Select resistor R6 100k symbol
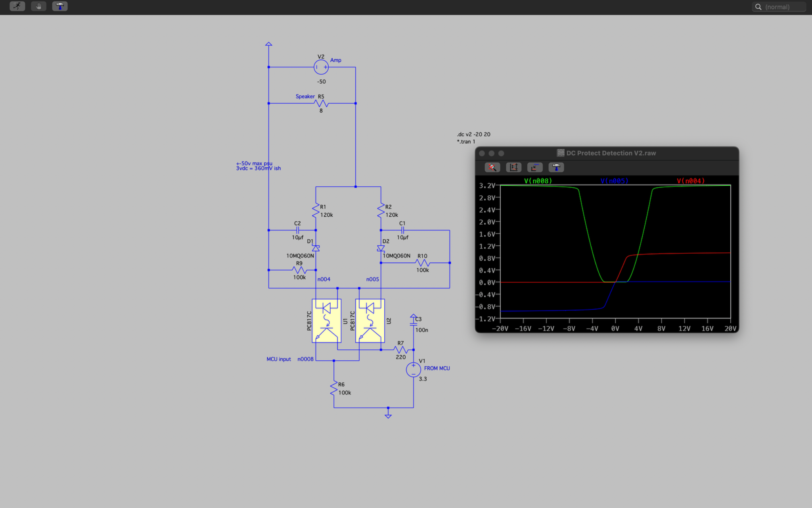Viewport: 812px width, 508px height. pyautogui.click(x=334, y=388)
